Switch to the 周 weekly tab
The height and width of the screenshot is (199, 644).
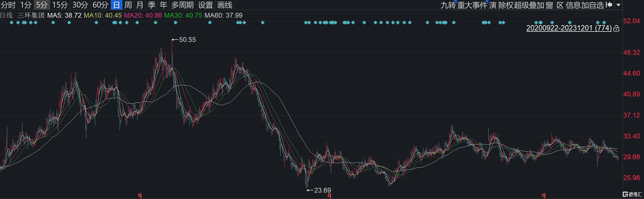(128, 5)
